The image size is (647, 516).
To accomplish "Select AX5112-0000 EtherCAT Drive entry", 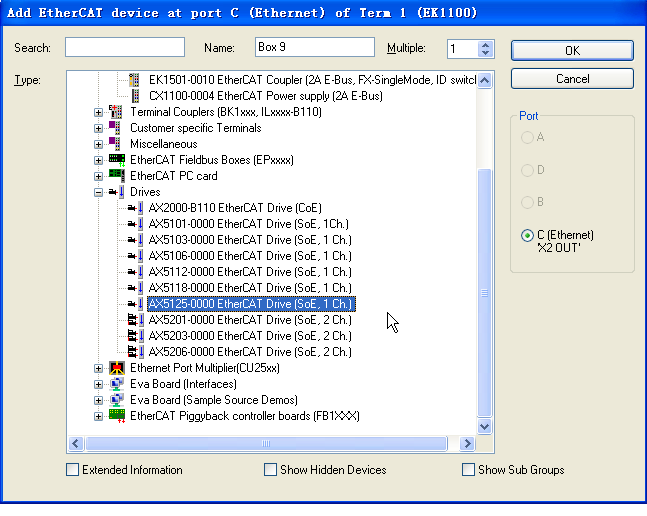I will coord(250,272).
